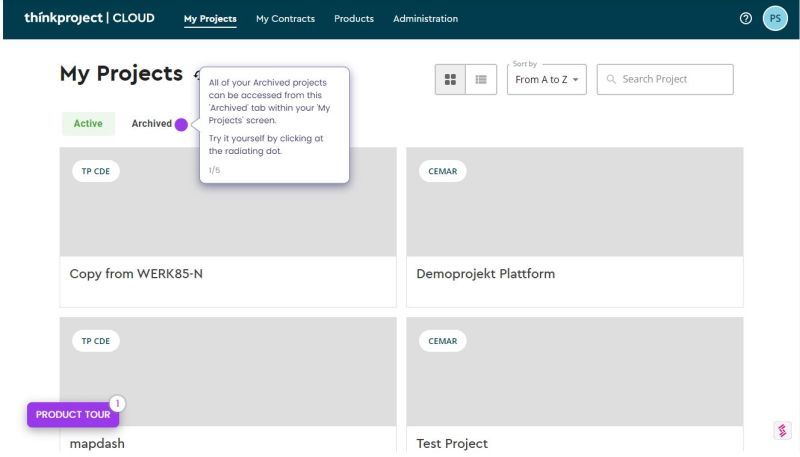Switch to grid view layout

coord(450,80)
